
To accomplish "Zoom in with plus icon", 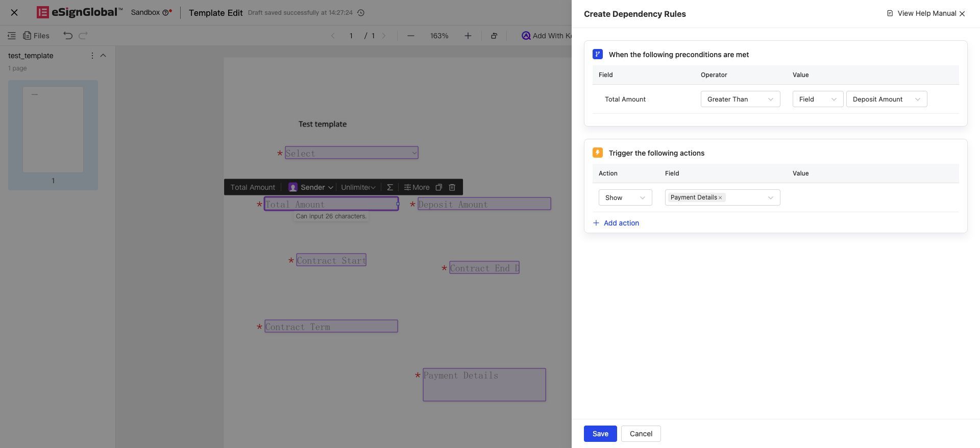I will point(468,36).
